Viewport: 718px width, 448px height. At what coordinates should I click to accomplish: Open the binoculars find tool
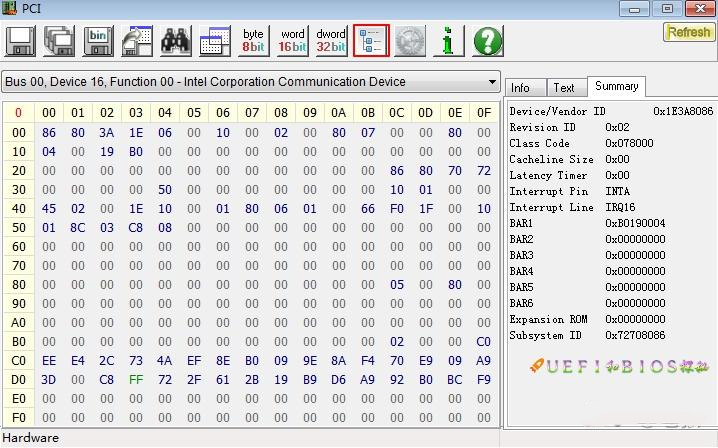point(176,41)
